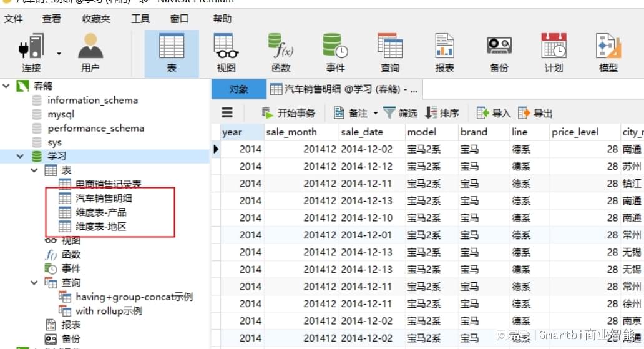This screenshot has width=644, height=349.
Task: Open the 维度表-产品 table
Action: pos(100,212)
